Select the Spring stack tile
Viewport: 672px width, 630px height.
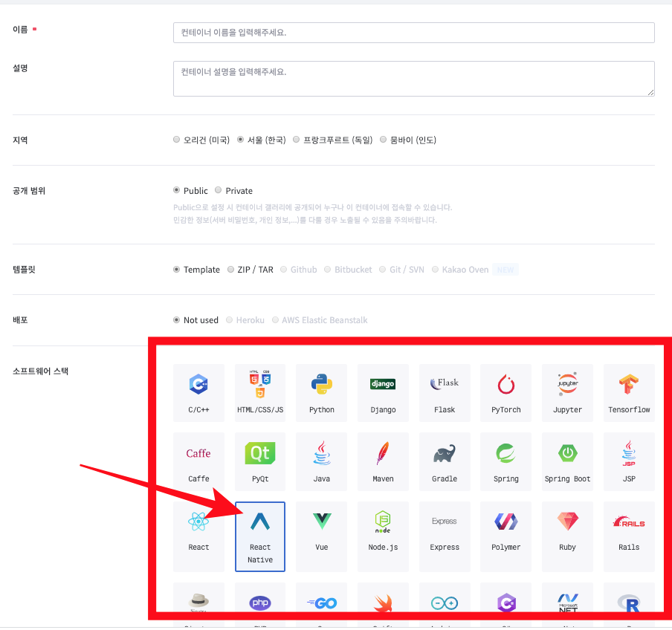(505, 461)
